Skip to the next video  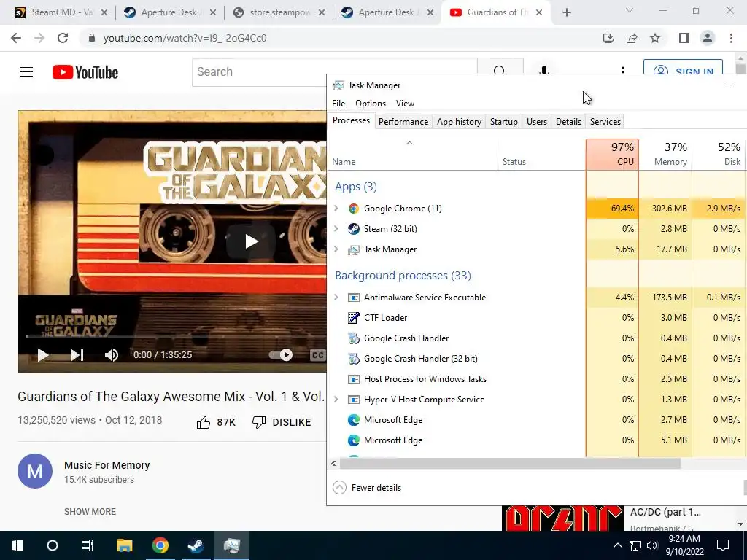(77, 355)
